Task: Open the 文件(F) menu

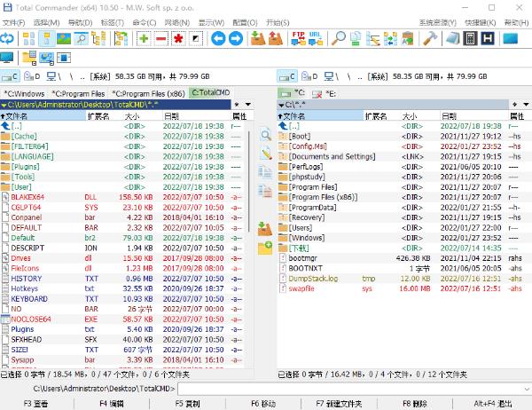Action: [13, 23]
